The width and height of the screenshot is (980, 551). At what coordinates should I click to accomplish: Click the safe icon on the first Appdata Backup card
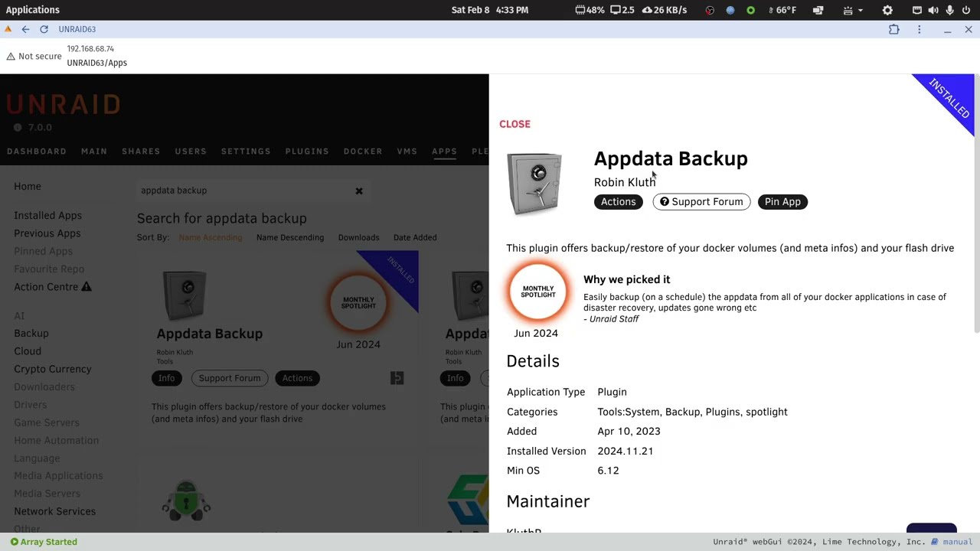pyautogui.click(x=185, y=296)
